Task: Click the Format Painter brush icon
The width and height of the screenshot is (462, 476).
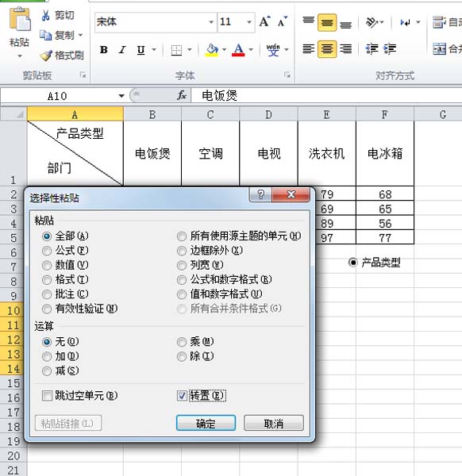Action: [46, 56]
